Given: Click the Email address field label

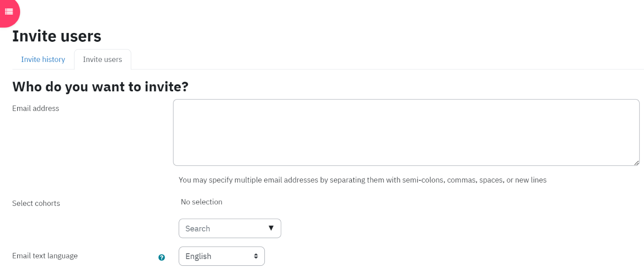Looking at the screenshot, I should (35, 108).
